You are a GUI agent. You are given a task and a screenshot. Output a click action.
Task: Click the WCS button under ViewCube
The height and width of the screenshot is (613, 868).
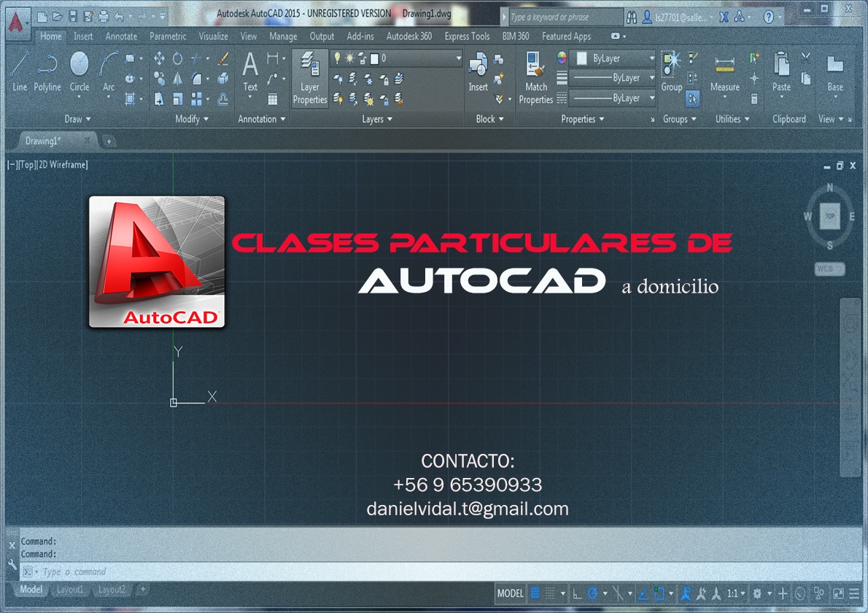[829, 269]
